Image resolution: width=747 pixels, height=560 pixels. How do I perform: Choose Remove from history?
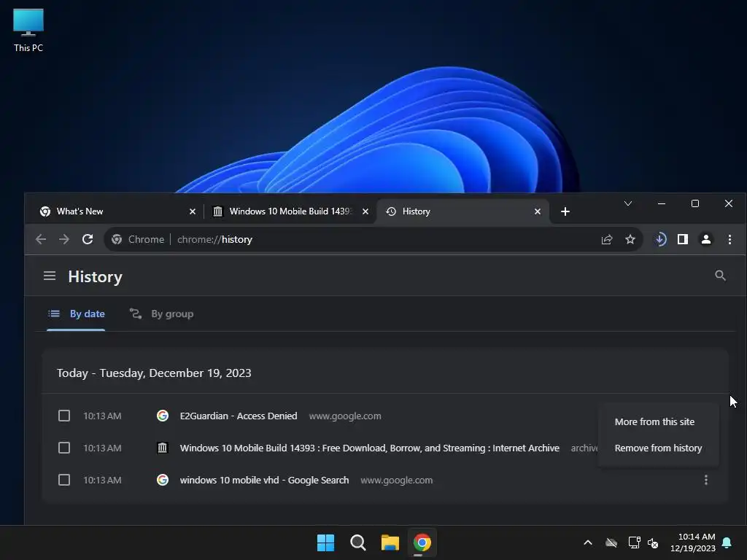(659, 448)
